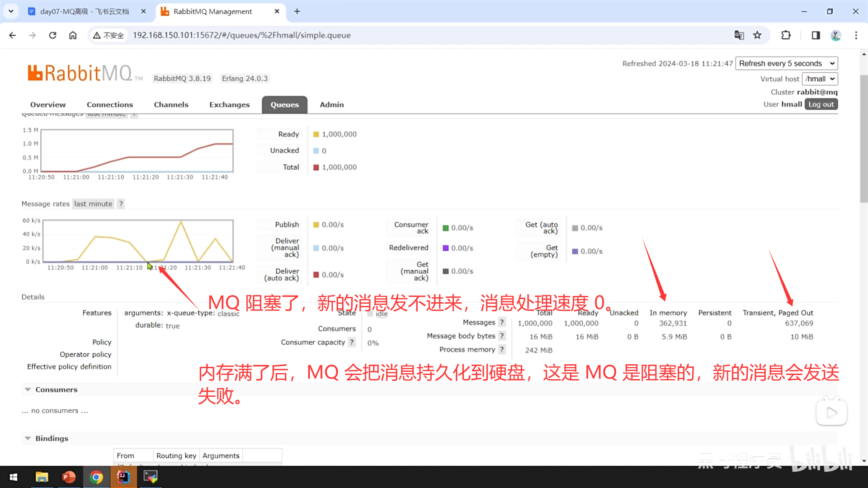Viewport: 868px width, 488px height.
Task: Bookmark page with the star icon
Action: pos(757,35)
